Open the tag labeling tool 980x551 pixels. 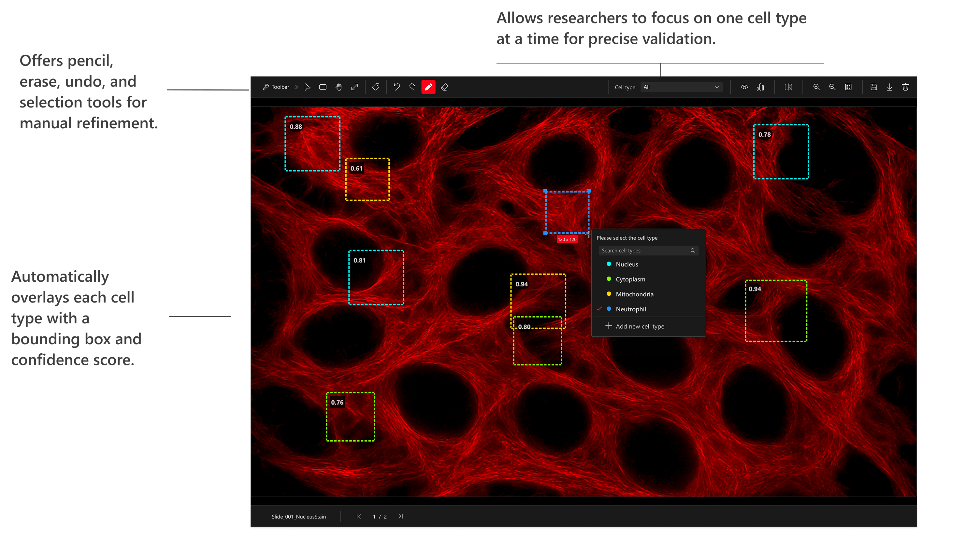[x=376, y=87]
